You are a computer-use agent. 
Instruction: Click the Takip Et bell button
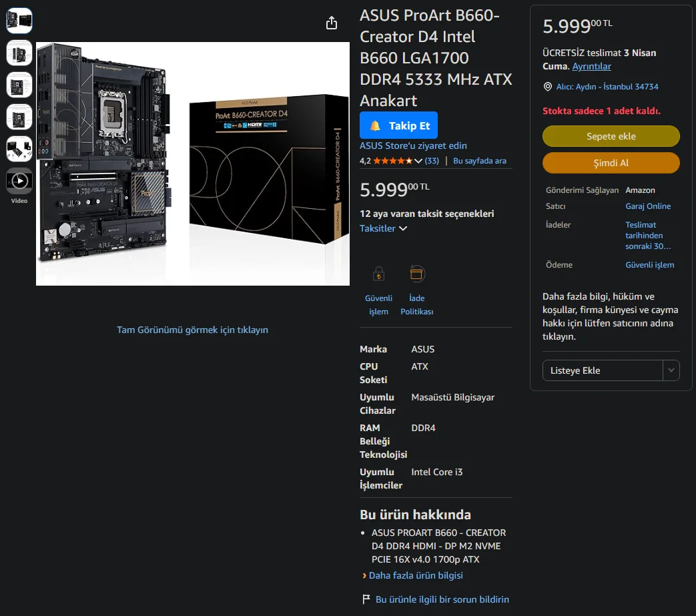398,125
